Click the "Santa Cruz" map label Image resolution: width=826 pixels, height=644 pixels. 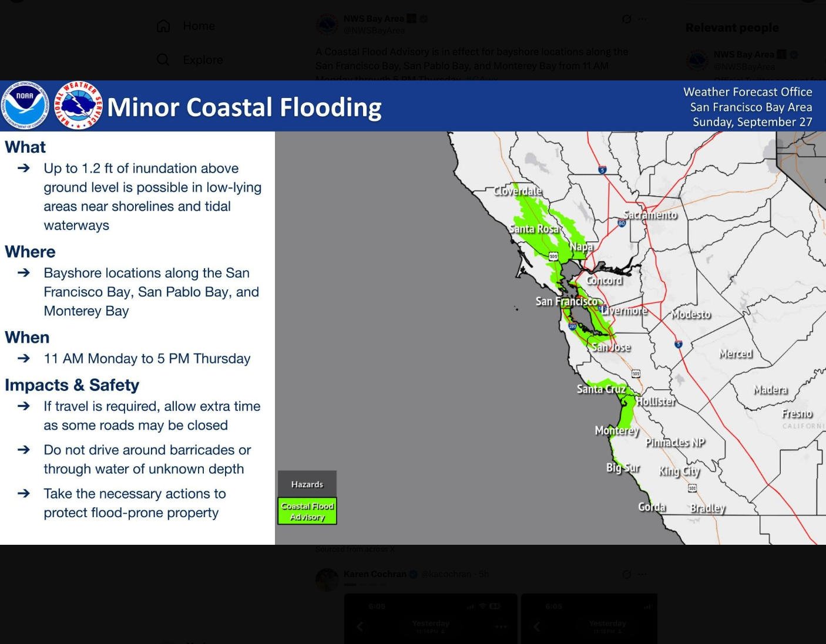(x=601, y=389)
